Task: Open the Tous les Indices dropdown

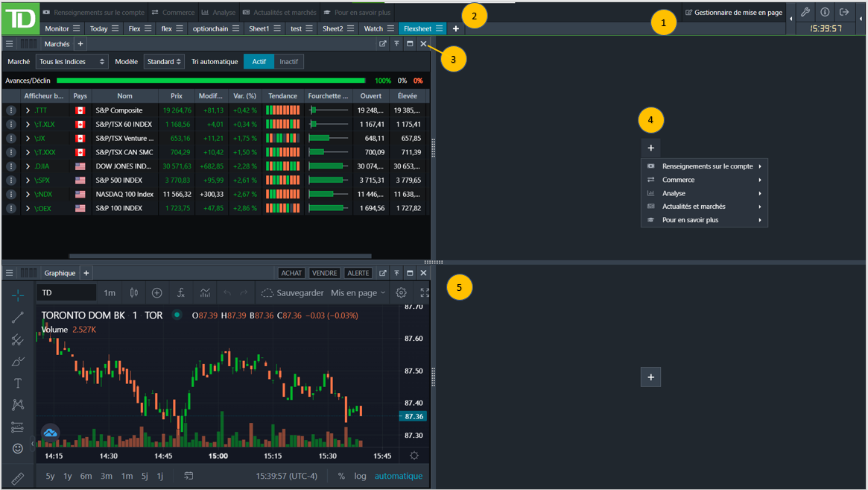Action: pyautogui.click(x=72, y=62)
